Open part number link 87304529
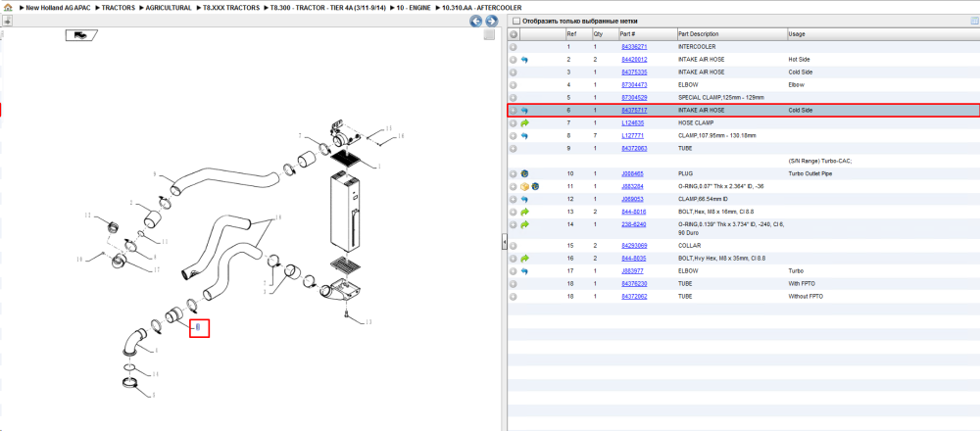Image resolution: width=980 pixels, height=431 pixels. [x=634, y=97]
